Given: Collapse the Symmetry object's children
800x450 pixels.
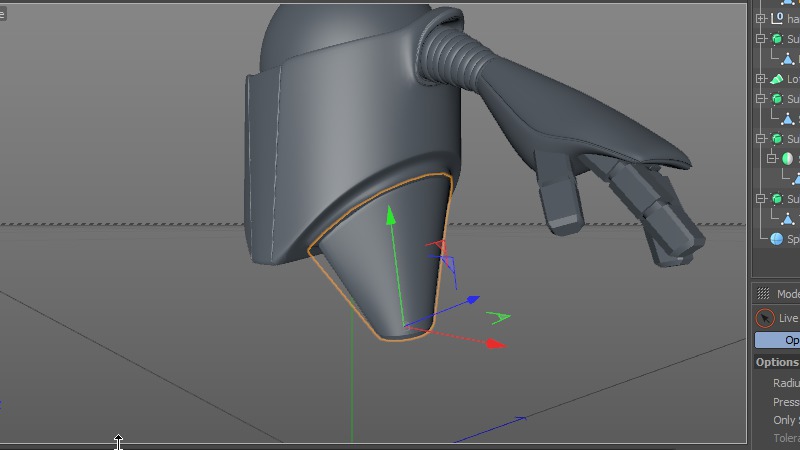Looking at the screenshot, I should pyautogui.click(x=772, y=159).
